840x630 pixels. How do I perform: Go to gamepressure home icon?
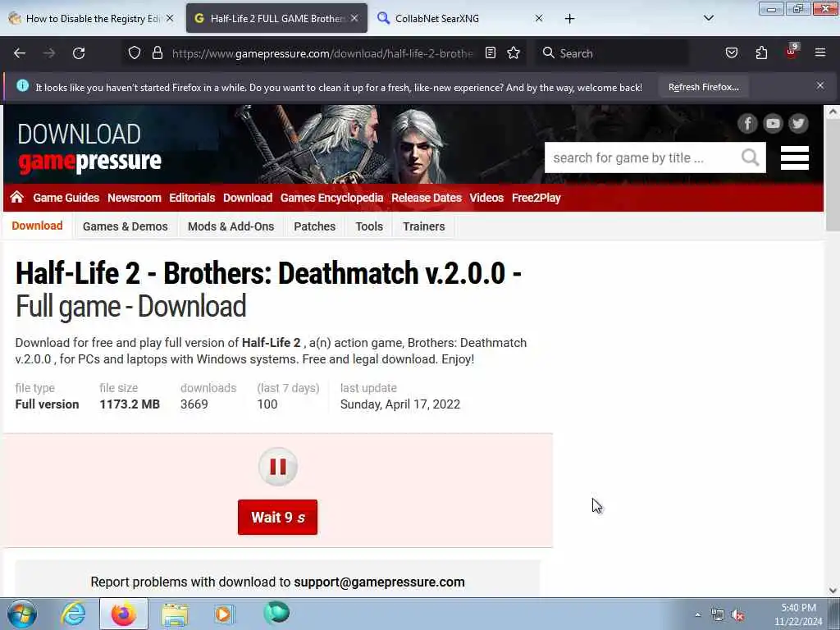click(x=16, y=197)
